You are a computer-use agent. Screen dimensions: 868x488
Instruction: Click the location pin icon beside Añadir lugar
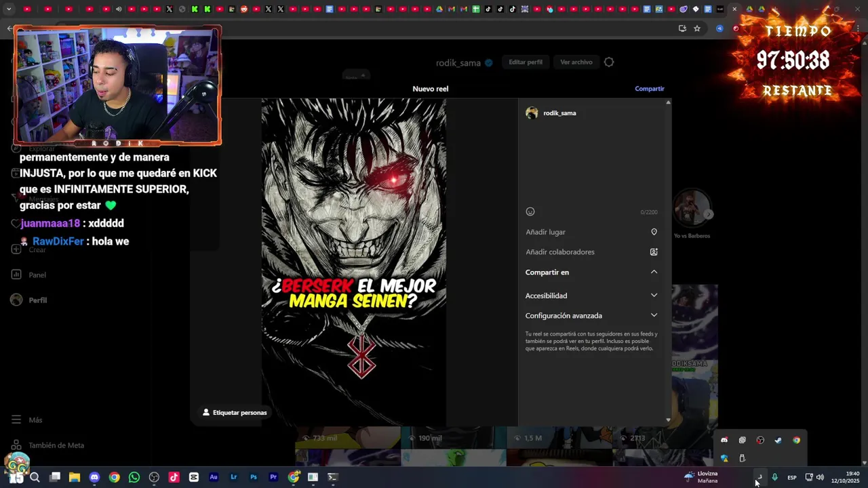[x=654, y=232]
